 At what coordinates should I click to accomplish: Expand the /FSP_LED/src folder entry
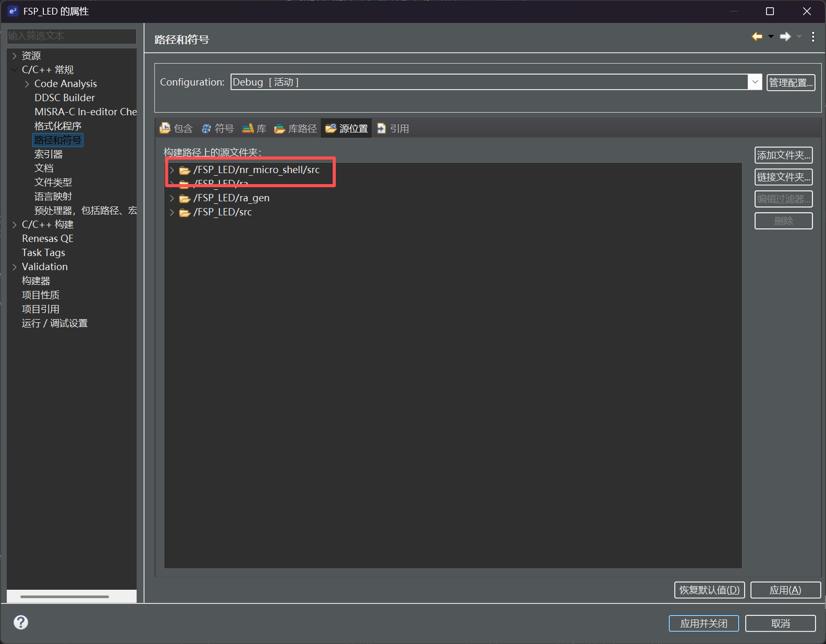pos(172,212)
